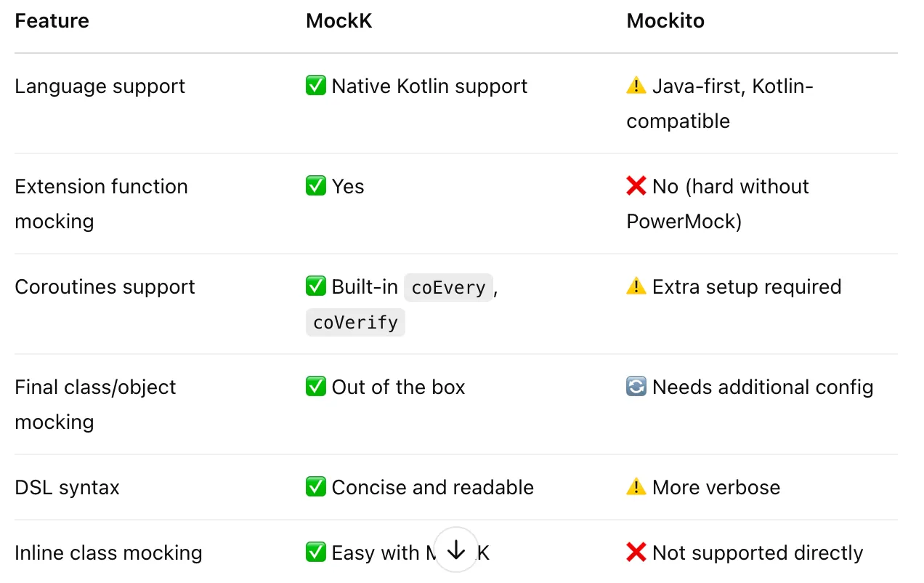Click the warning icon beside Extra setup required
The width and height of the screenshot is (924, 583).
(x=636, y=286)
